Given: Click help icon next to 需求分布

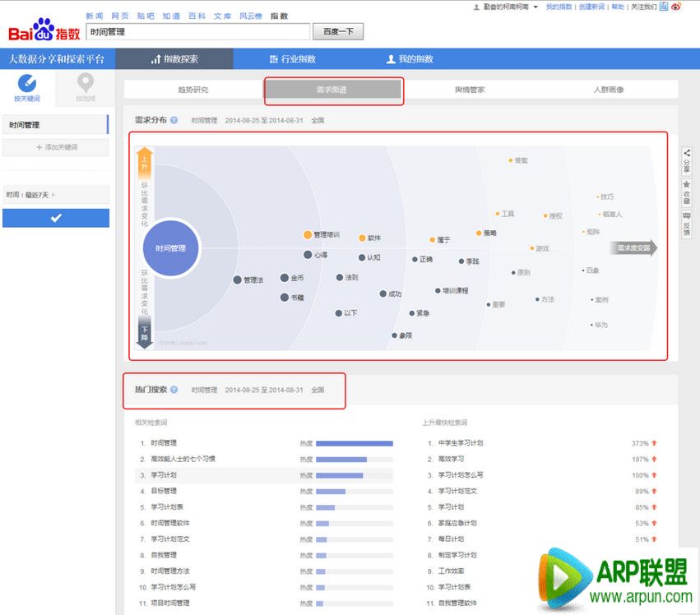Looking at the screenshot, I should click(x=174, y=120).
